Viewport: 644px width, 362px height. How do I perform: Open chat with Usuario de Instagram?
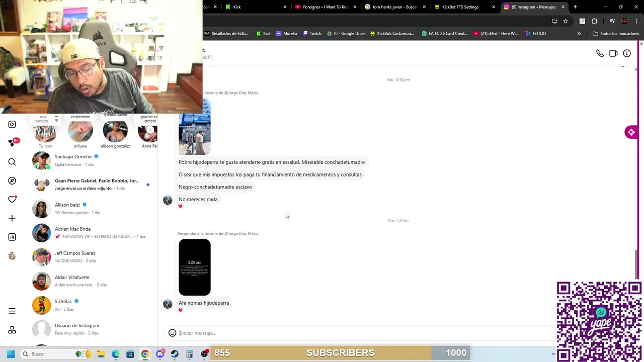point(94,329)
